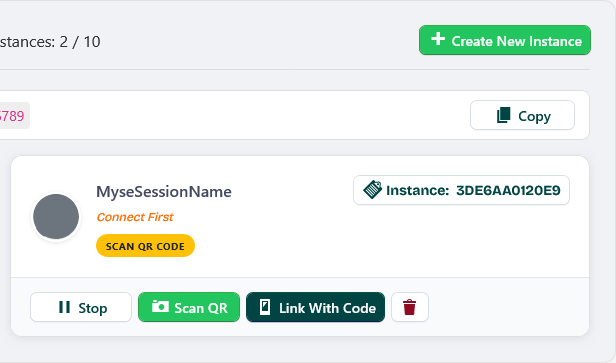Click the orange Connect First status text
The height and width of the screenshot is (363, 616).
[135, 217]
